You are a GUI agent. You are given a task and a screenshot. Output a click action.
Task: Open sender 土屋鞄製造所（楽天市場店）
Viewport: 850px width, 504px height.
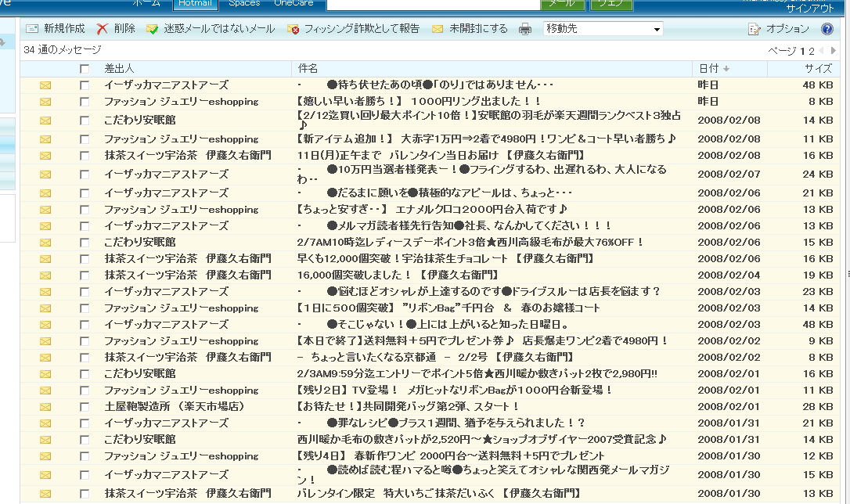coord(174,406)
